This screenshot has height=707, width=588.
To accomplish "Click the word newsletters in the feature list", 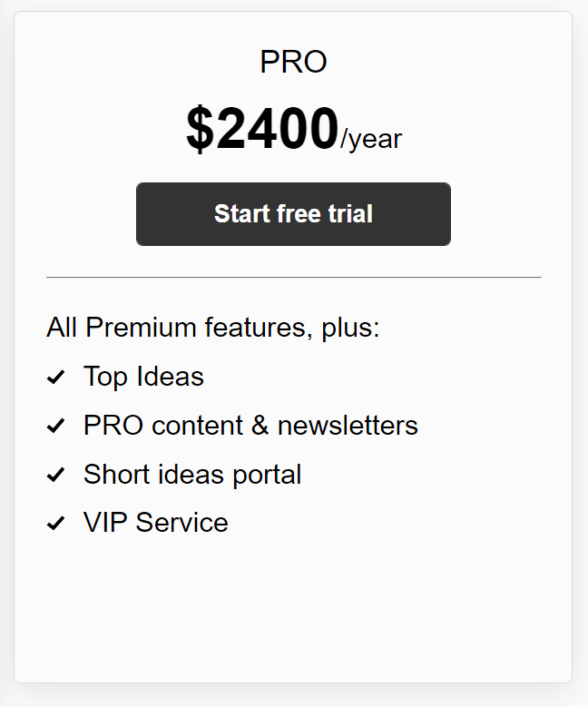I will click(348, 426).
